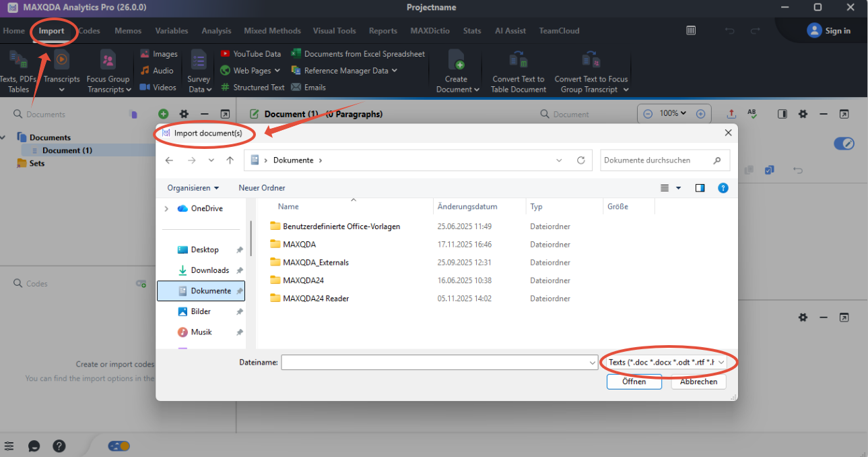The height and width of the screenshot is (457, 868).
Task: Toggle the document sidebar layout icon
Action: [x=782, y=114]
